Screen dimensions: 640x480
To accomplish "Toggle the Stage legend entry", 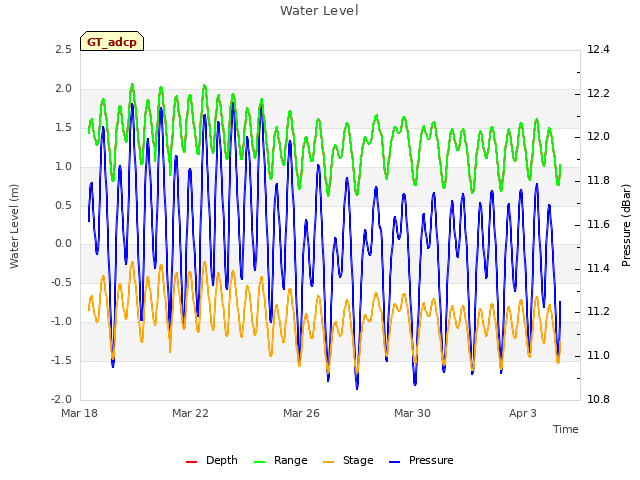I will coord(348,460).
